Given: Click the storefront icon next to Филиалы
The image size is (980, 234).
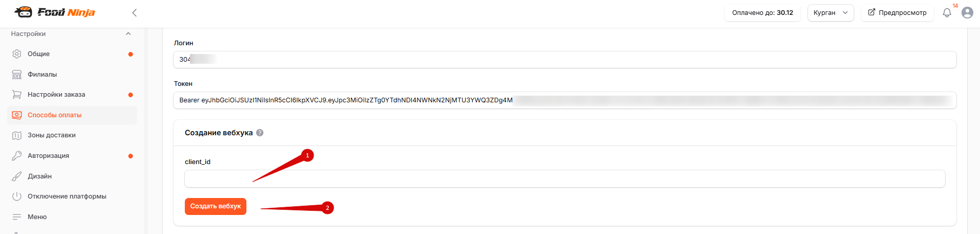Looking at the screenshot, I should point(17,75).
